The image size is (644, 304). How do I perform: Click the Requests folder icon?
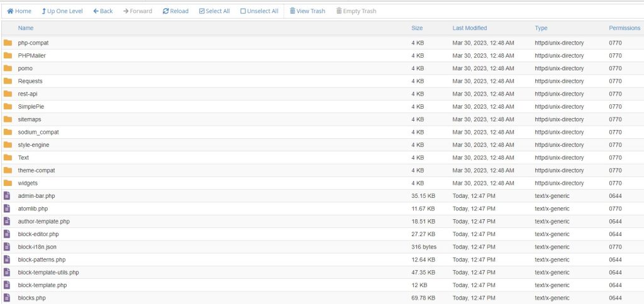(x=8, y=81)
